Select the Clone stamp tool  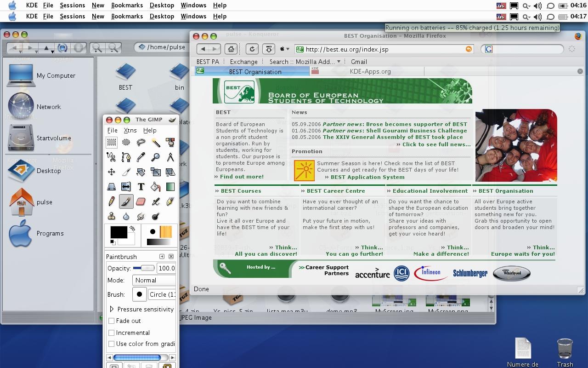point(111,216)
